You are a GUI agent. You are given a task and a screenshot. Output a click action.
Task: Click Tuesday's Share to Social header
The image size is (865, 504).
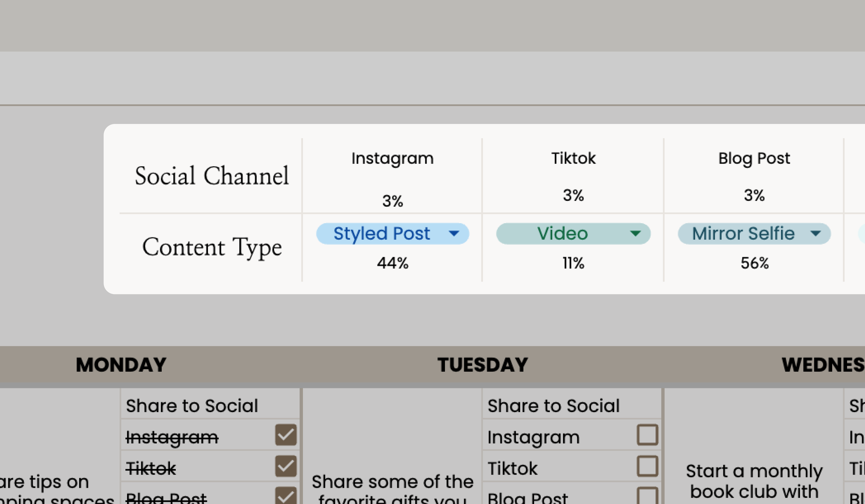pos(553,406)
